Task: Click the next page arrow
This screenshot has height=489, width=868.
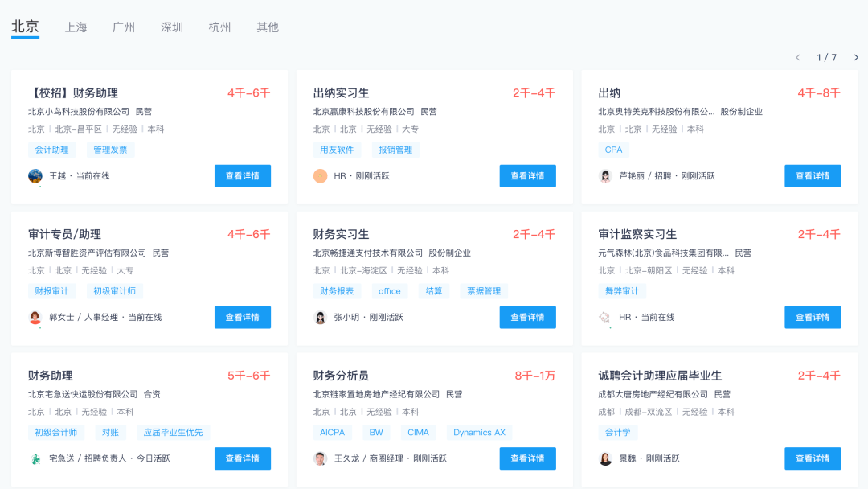Action: click(x=856, y=57)
